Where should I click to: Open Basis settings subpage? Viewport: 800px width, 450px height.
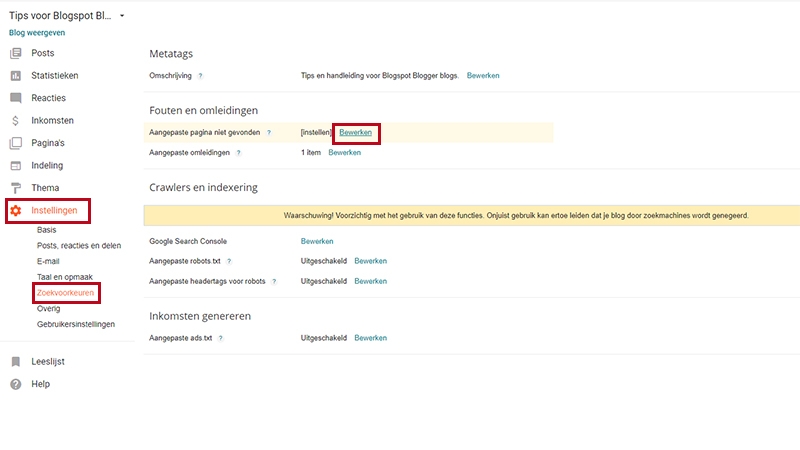(x=46, y=230)
